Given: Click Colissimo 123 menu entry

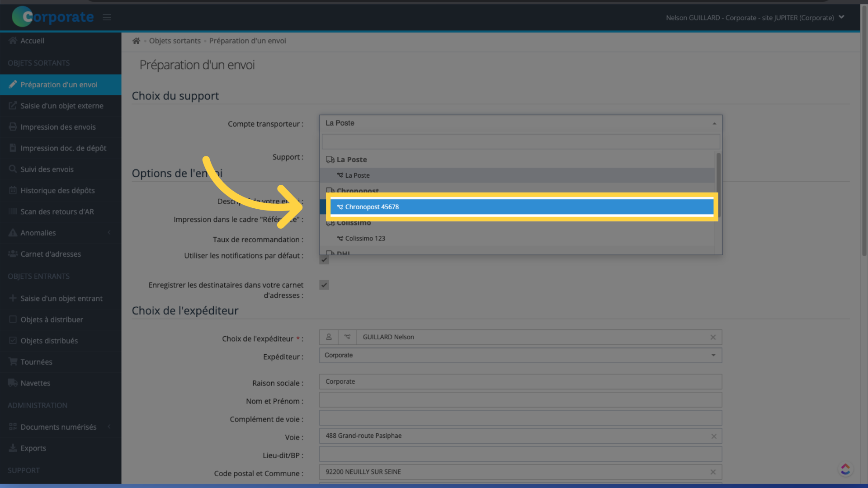Looking at the screenshot, I should (364, 238).
